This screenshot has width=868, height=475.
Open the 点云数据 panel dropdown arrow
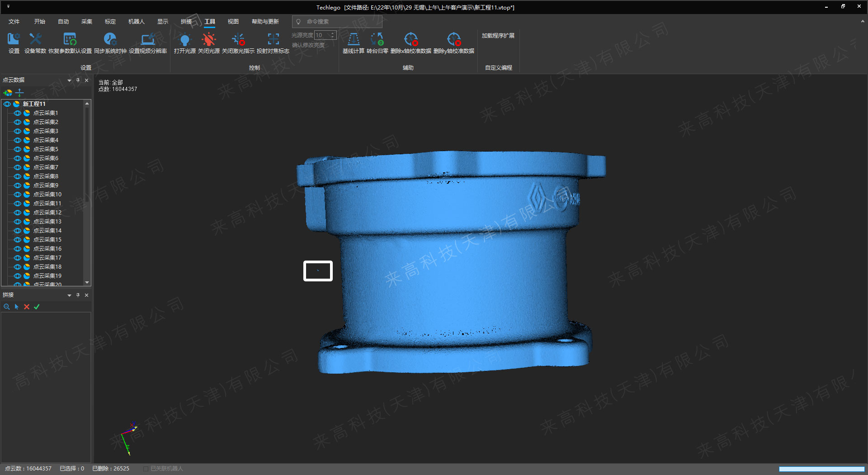point(69,81)
